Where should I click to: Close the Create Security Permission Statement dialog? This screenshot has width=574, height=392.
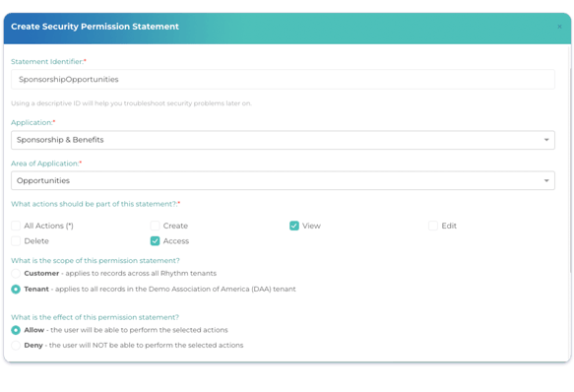pyautogui.click(x=559, y=27)
